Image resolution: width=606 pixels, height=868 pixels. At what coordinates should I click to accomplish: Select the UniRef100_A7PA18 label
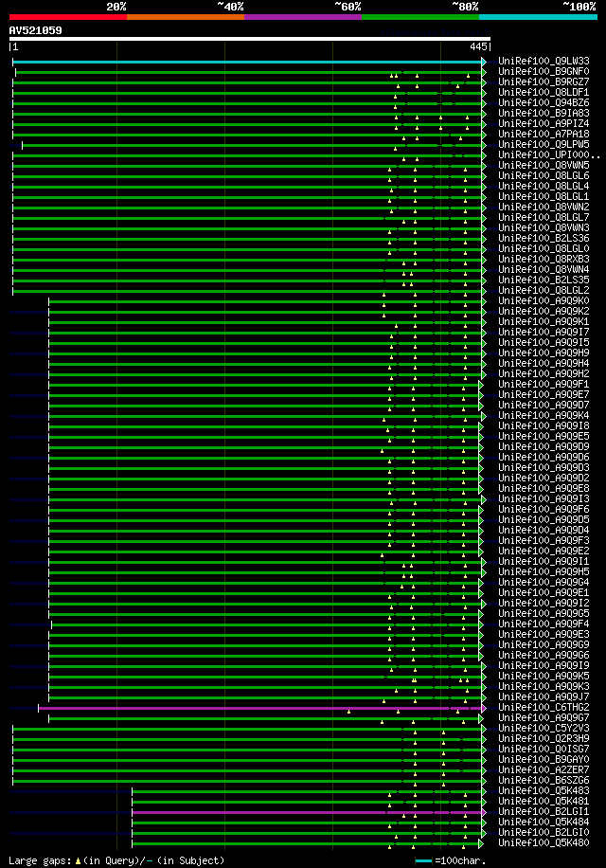tap(544, 134)
